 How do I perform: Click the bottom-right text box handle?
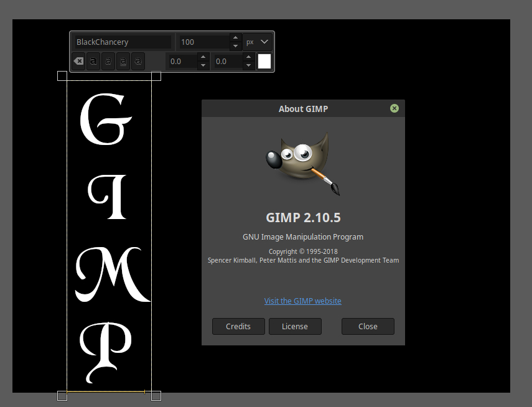[x=156, y=396]
